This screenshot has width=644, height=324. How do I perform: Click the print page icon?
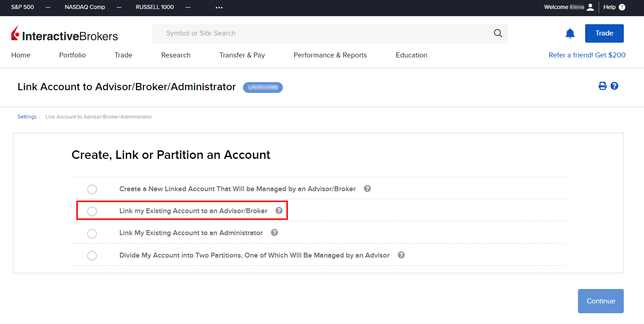[602, 86]
